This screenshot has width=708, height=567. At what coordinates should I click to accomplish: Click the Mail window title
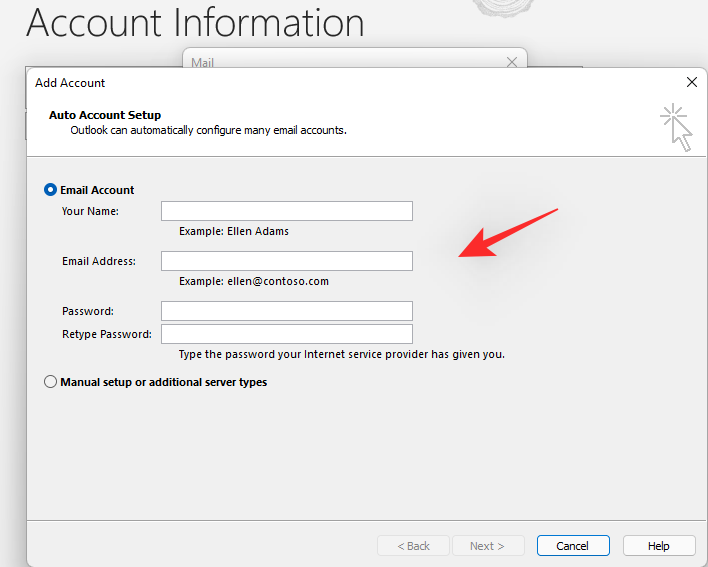(202, 62)
